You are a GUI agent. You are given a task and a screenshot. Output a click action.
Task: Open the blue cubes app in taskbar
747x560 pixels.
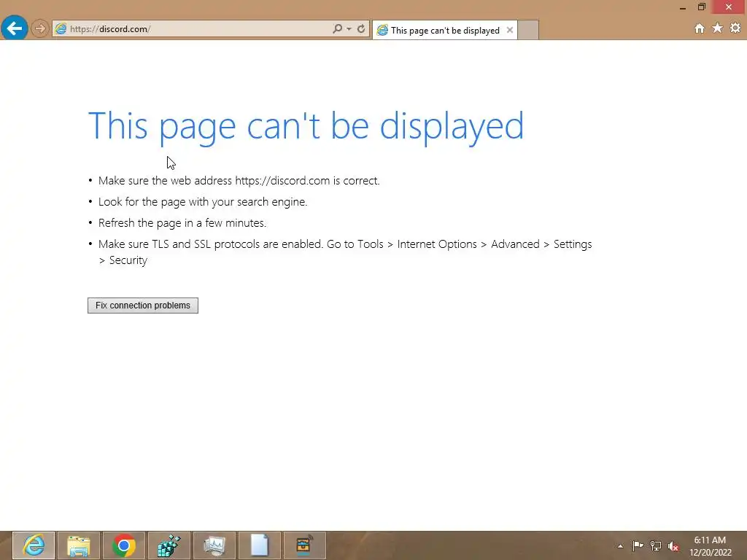pos(169,545)
